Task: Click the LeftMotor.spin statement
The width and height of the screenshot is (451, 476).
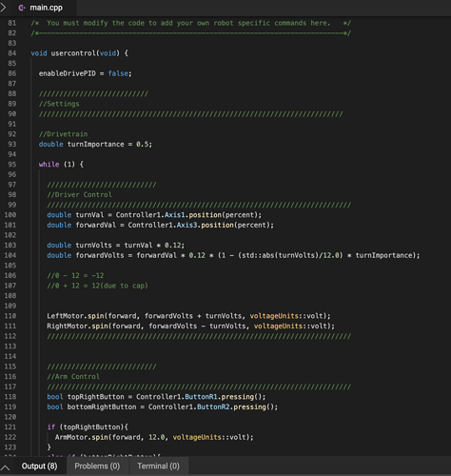Action: (188, 316)
